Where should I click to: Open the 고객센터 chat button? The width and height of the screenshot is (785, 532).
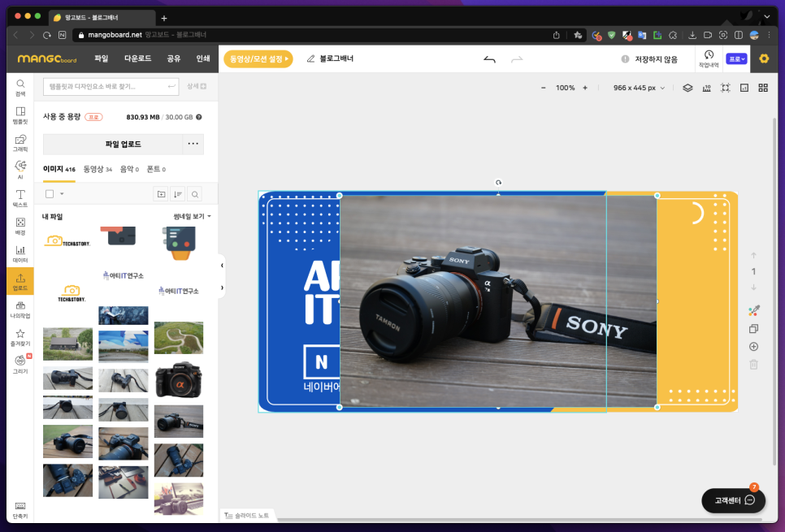tap(734, 500)
